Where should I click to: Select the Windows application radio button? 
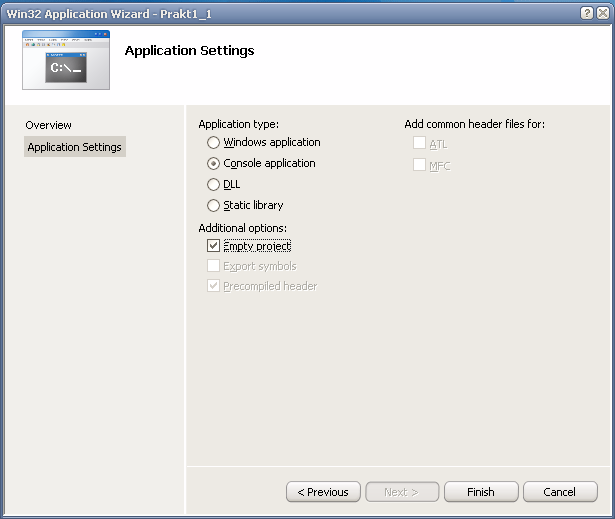pyautogui.click(x=213, y=142)
